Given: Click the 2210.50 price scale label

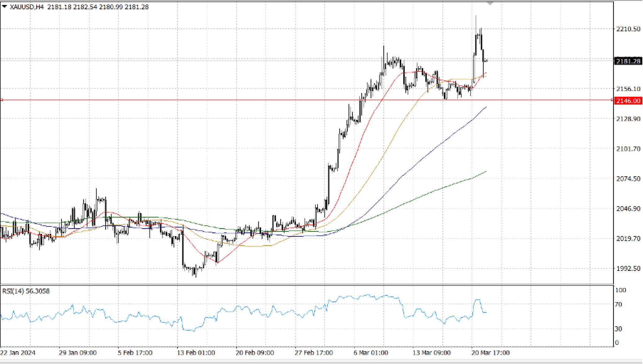Looking at the screenshot, I should [x=628, y=29].
